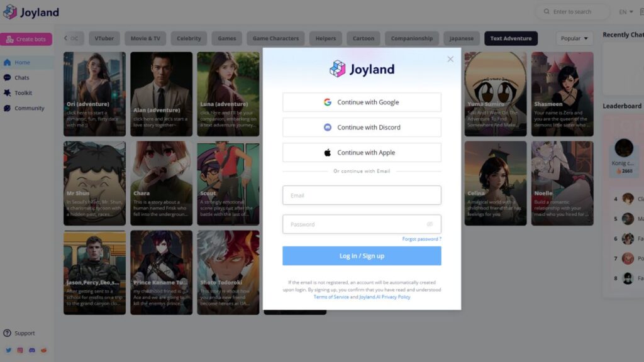Select the Text Adventure category tab
Viewport: 644px width, 362px height.
pyautogui.click(x=511, y=38)
